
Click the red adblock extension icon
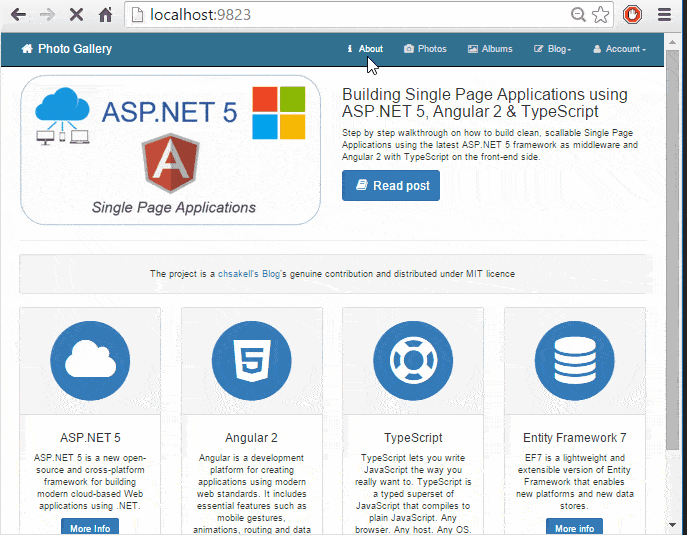click(632, 15)
